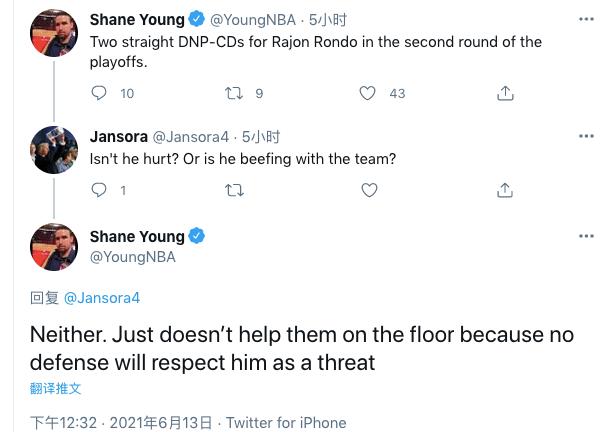Open Shane Young's avatar in top tweet

54,33
